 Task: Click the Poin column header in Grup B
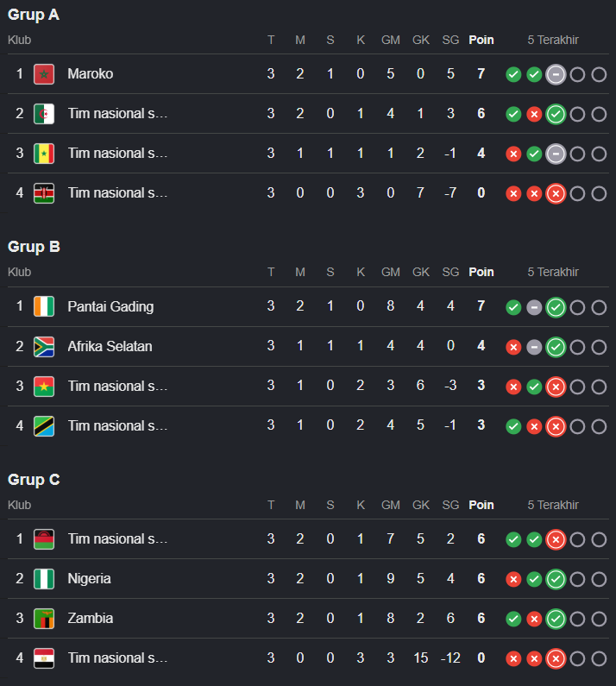481,272
